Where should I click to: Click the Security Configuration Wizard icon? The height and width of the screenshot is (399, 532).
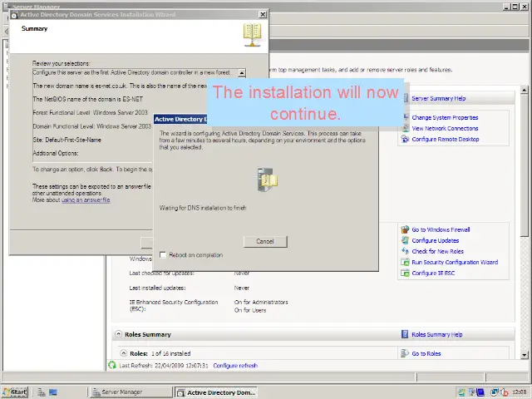coord(405,262)
